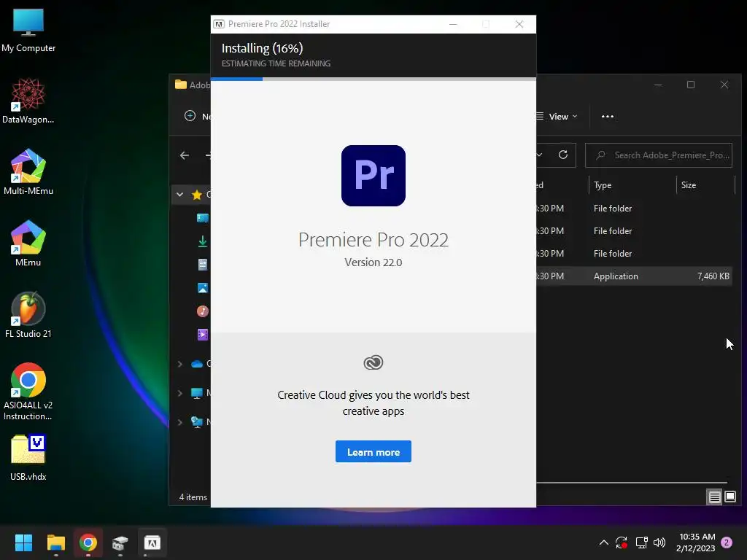The height and width of the screenshot is (560, 747).
Task: Open address bar history dropdown in Explorer
Action: [540, 155]
